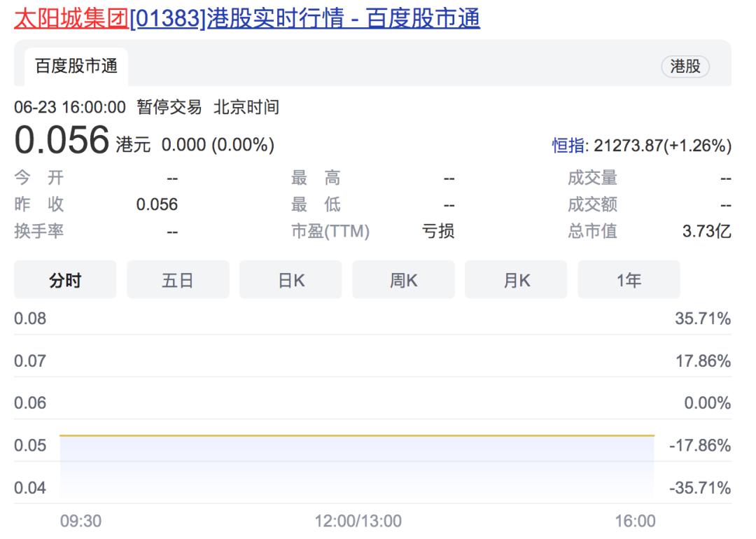
Task: Switch to the 五日 five-day chart
Action: pyautogui.click(x=177, y=279)
